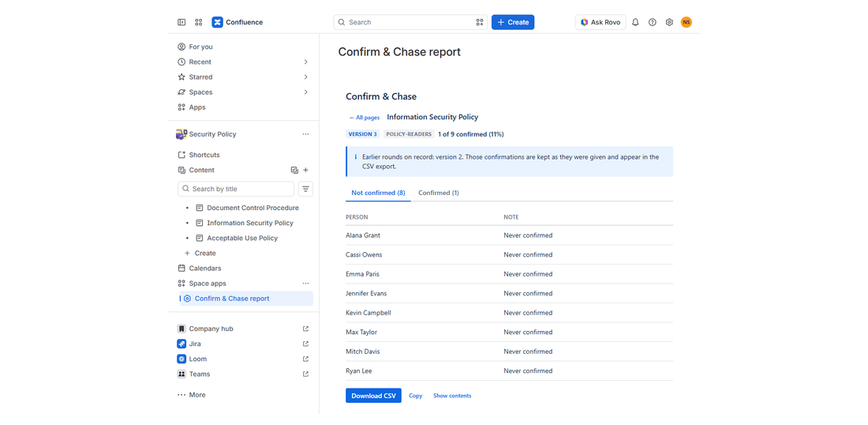Select Kevin Campbell row name
This screenshot has height=425, width=868.
pyautogui.click(x=369, y=313)
